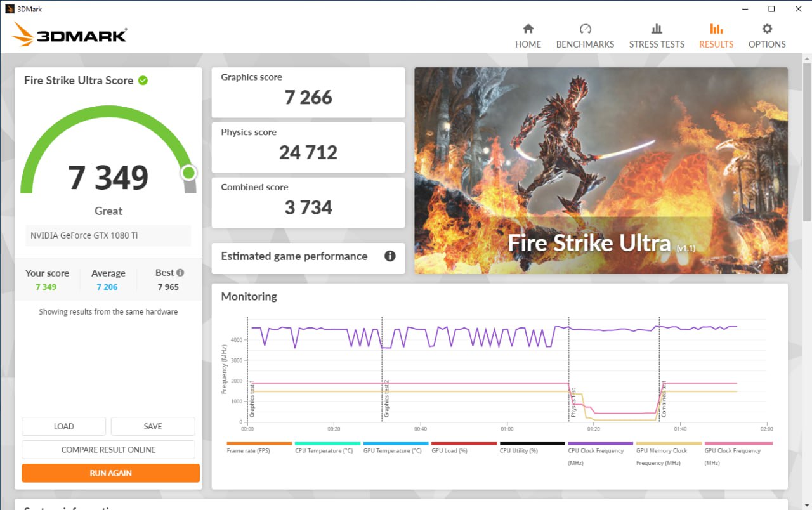Image resolution: width=812 pixels, height=510 pixels.
Task: Open the HOME tab
Action: point(528,36)
